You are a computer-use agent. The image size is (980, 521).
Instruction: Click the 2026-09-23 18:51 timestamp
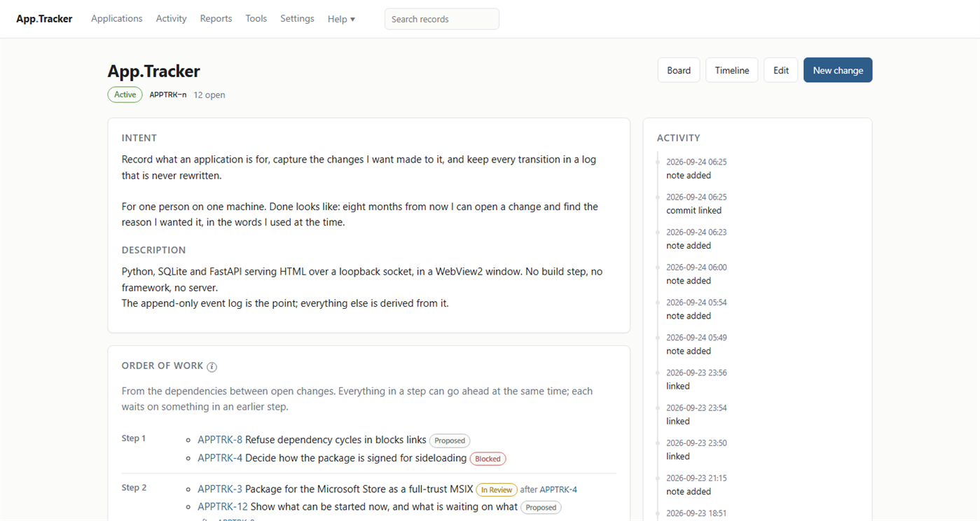coord(696,513)
